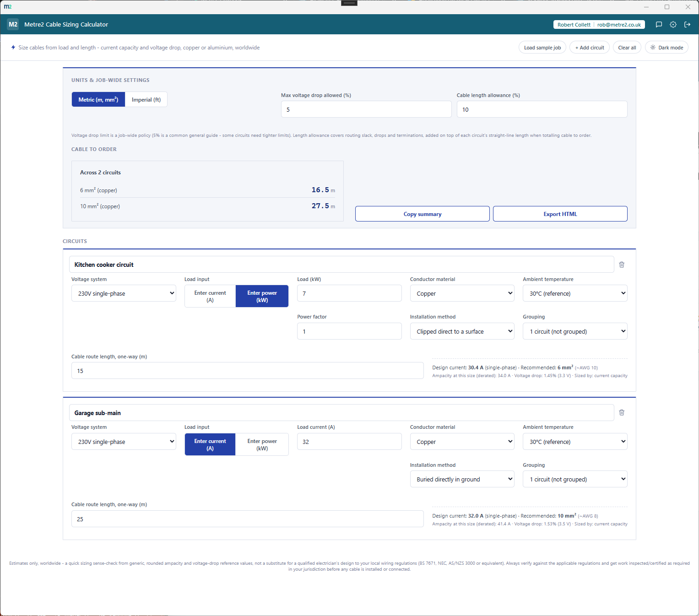
Task: Click the M2 logo badge in header
Action: (x=13, y=24)
